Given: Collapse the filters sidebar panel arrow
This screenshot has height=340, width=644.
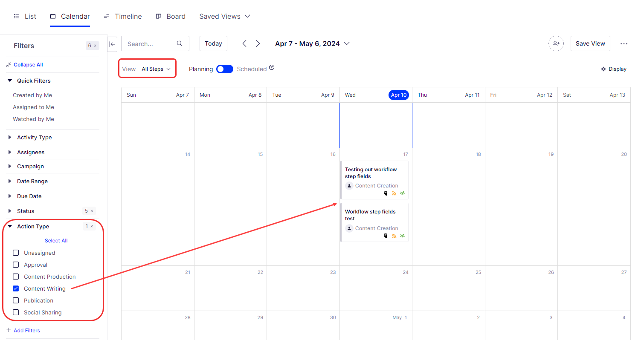Looking at the screenshot, I should click(113, 43).
